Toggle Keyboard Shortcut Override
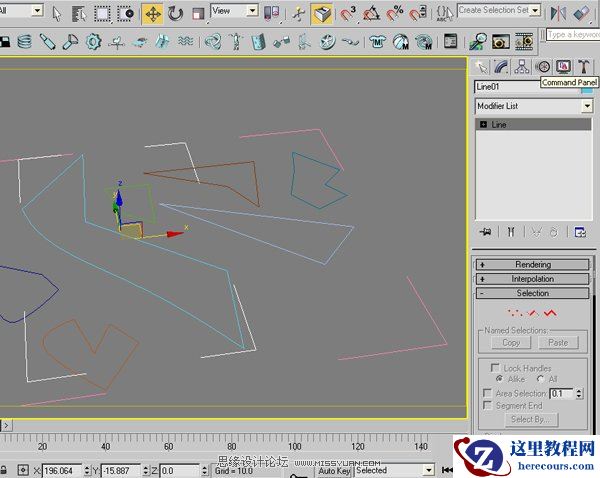This screenshot has width=600, height=478. 321,14
